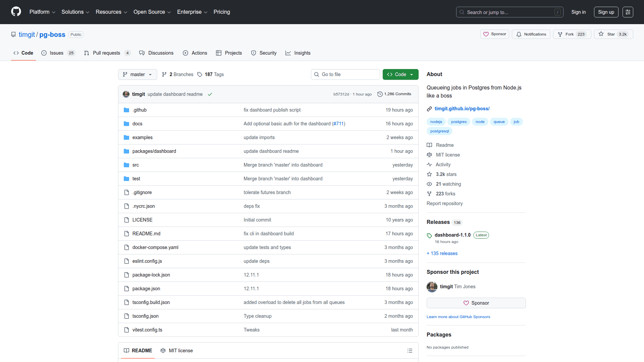Image resolution: width=644 pixels, height=362 pixels.
Task: Expand the green Code dropdown
Action: click(400, 74)
